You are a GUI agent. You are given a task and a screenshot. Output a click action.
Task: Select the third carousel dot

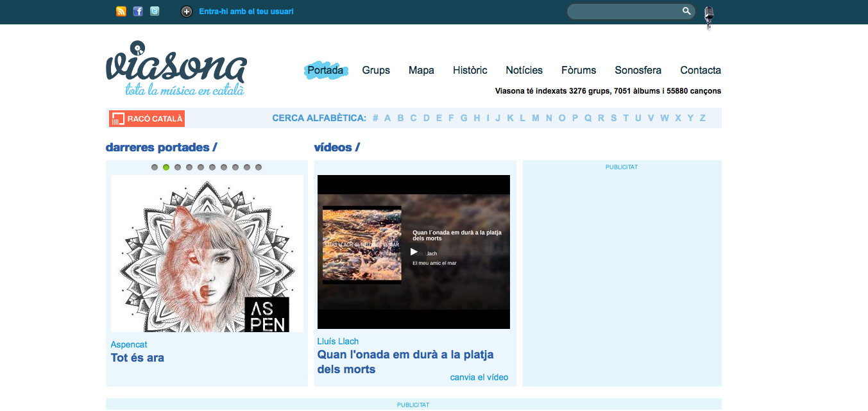pyautogui.click(x=178, y=167)
